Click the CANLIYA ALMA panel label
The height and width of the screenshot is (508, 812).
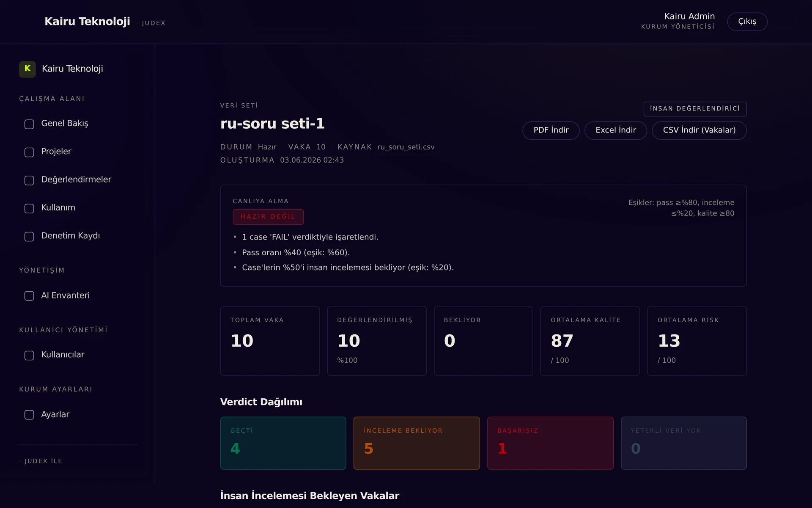click(261, 202)
